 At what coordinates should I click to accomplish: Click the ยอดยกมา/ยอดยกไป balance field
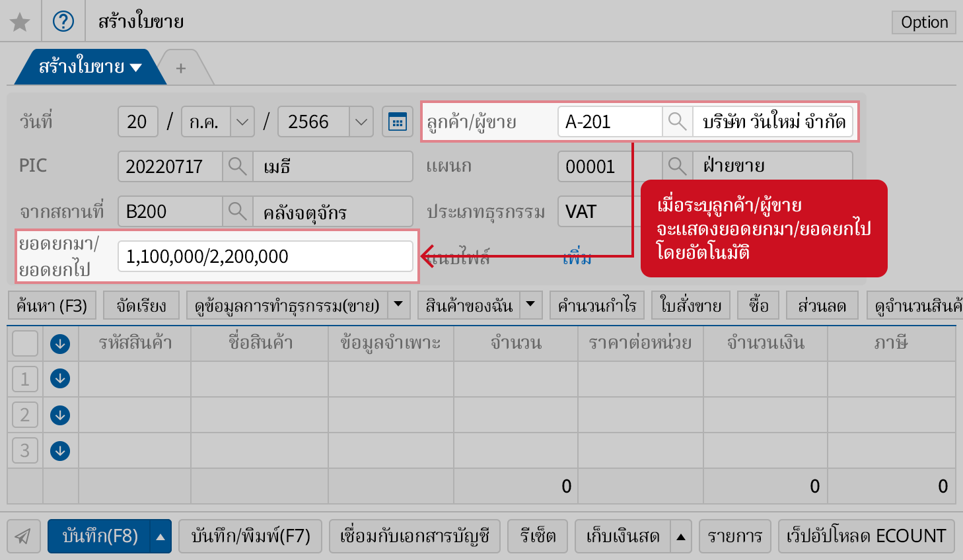coord(265,256)
